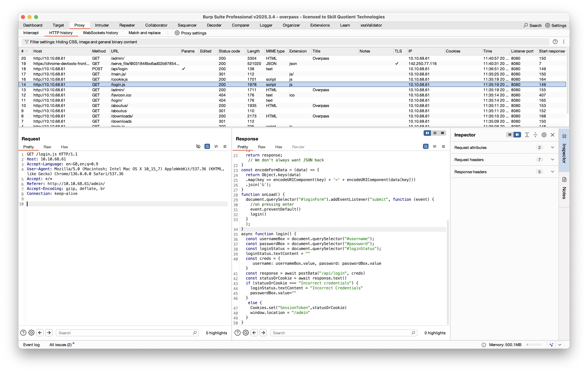Switch to top-bottom request/response layout
This screenshot has height=373, width=588.
(x=435, y=133)
